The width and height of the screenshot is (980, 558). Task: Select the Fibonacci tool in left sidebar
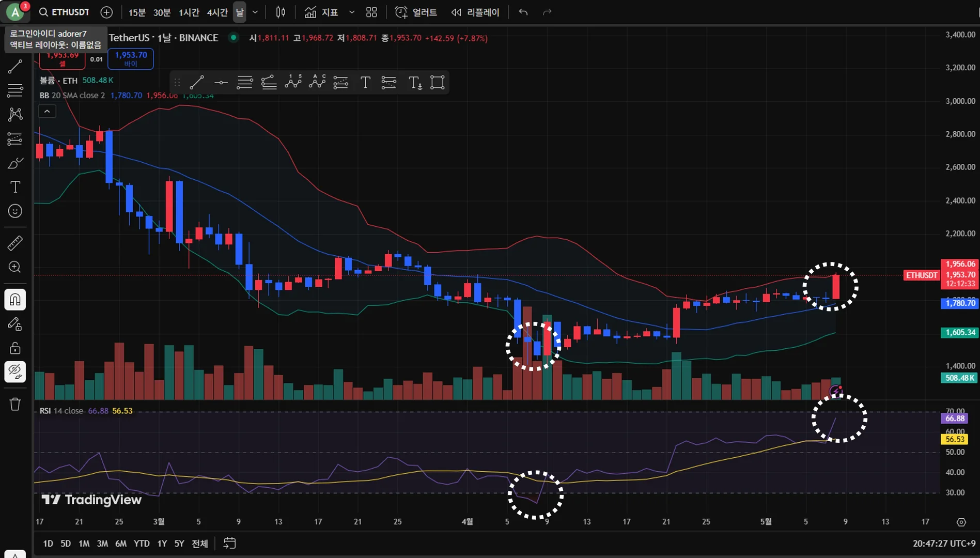[15, 90]
